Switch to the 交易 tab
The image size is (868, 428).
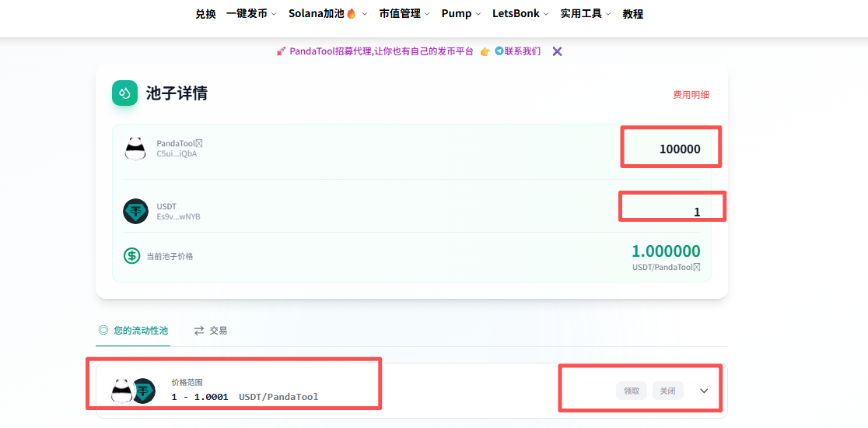211,331
